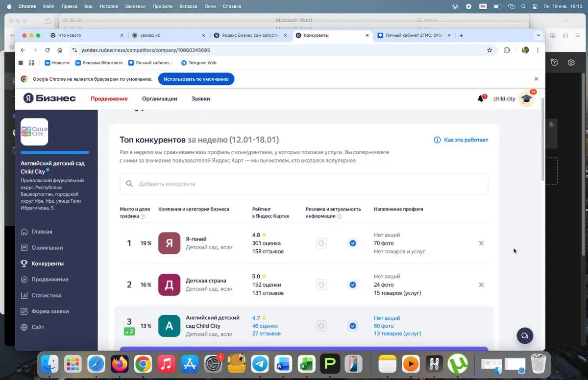
Task: Reload the current page
Action: point(48,50)
